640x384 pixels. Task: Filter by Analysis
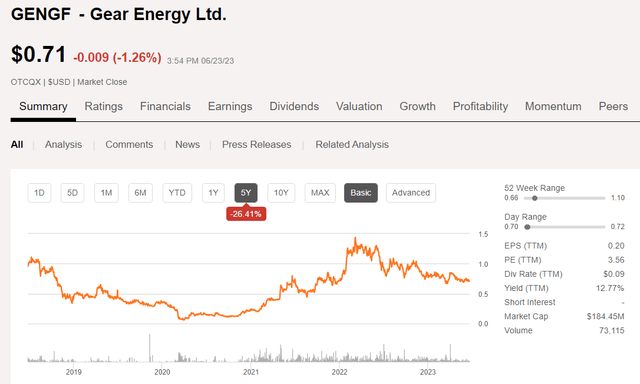pyautogui.click(x=63, y=144)
